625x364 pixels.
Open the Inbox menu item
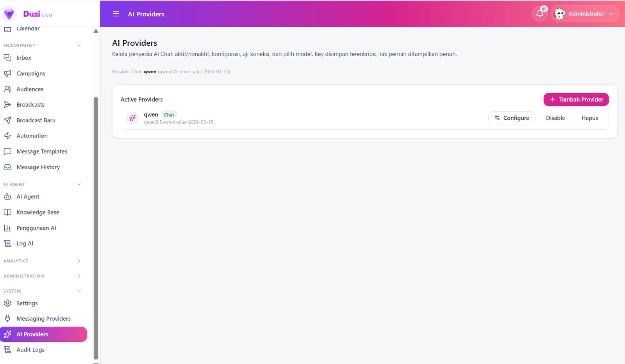(43, 58)
